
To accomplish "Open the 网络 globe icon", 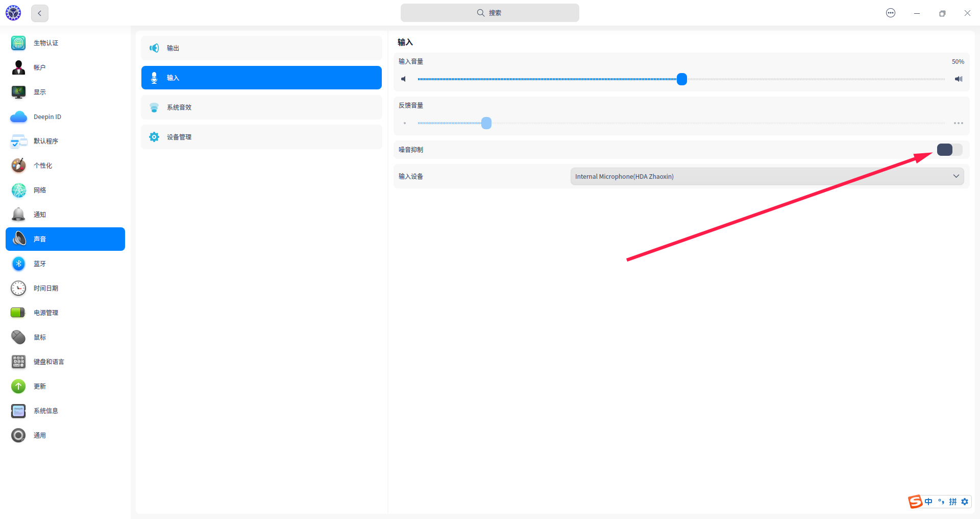I will [18, 190].
